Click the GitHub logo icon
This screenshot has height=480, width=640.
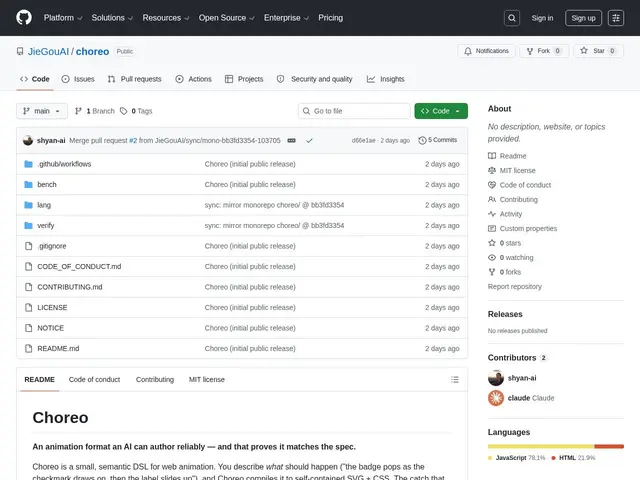point(24,18)
